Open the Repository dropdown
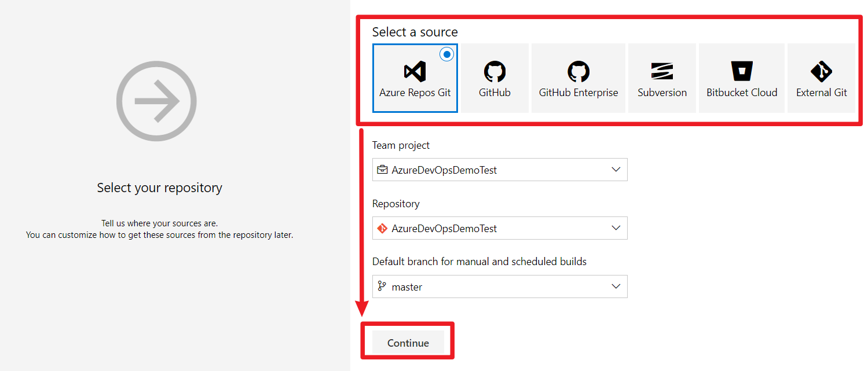The image size is (868, 371). tap(500, 228)
